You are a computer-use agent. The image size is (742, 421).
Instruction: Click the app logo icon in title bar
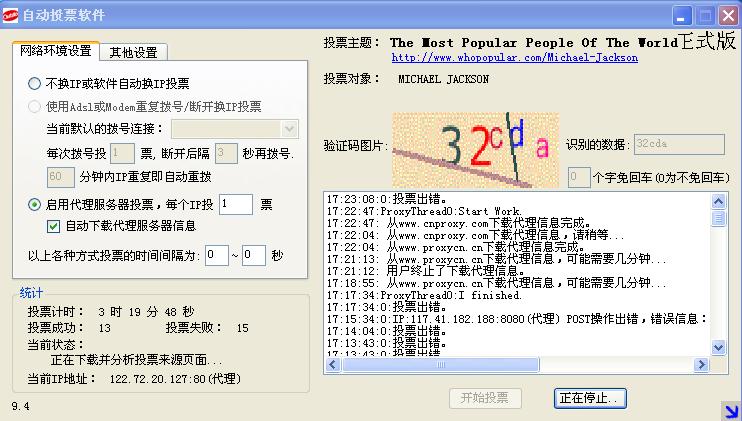[10, 15]
